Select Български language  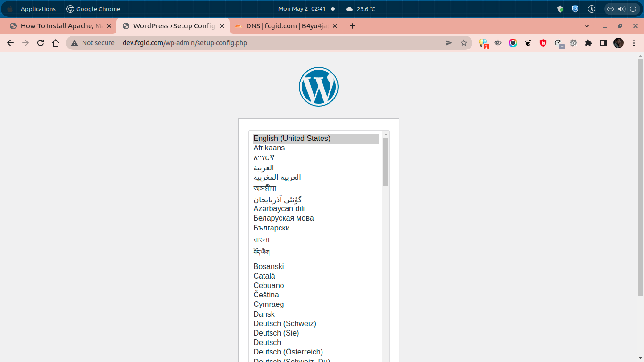[316, 228]
